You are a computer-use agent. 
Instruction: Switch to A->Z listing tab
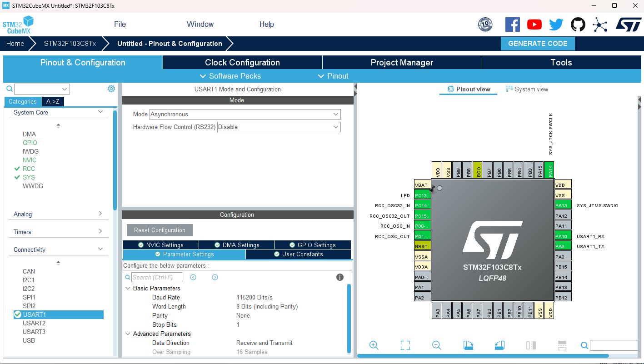(x=53, y=101)
